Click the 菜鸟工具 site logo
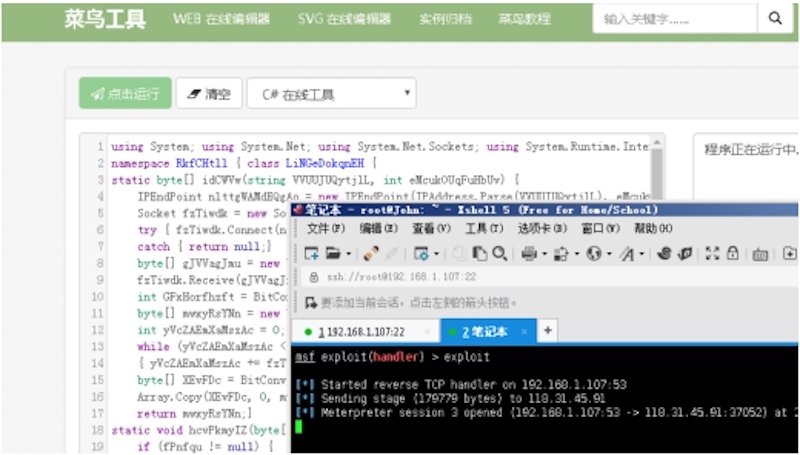Image resolution: width=800 pixels, height=455 pixels. click(x=105, y=19)
